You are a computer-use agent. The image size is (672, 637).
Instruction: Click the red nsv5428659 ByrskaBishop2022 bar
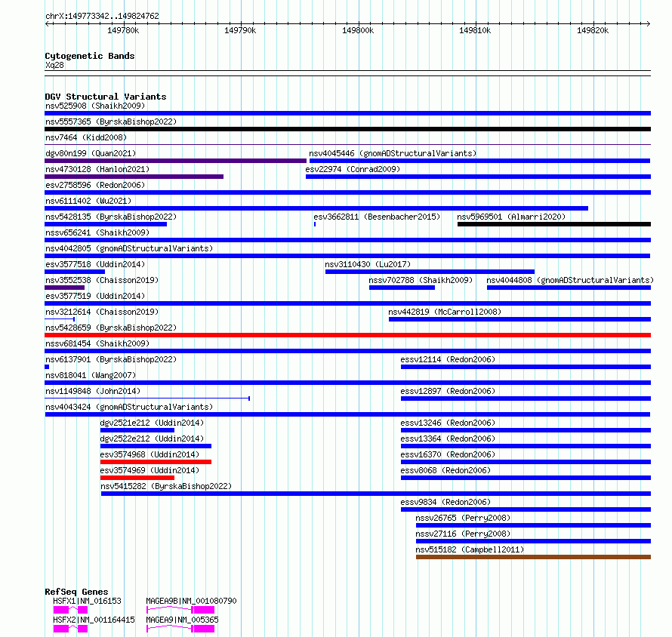(x=347, y=335)
